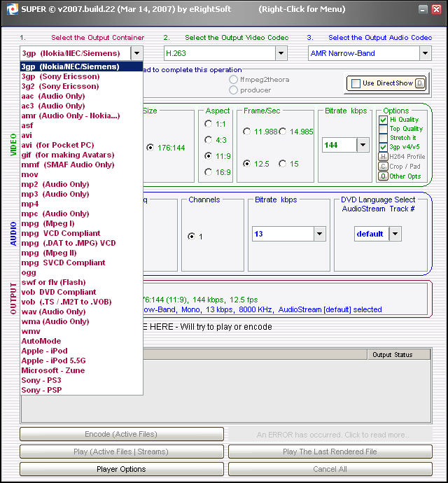The width and height of the screenshot is (448, 483).
Task: Minimize the SUPER window
Action: [423, 10]
